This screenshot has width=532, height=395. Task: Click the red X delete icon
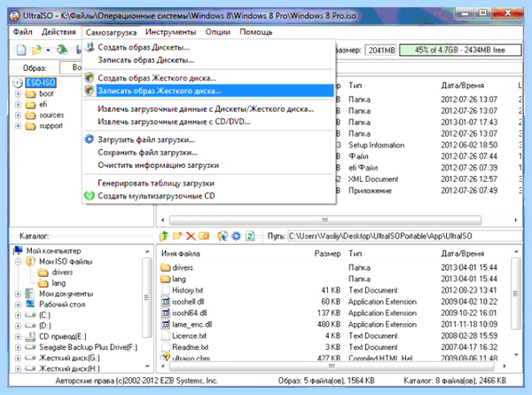(191, 236)
